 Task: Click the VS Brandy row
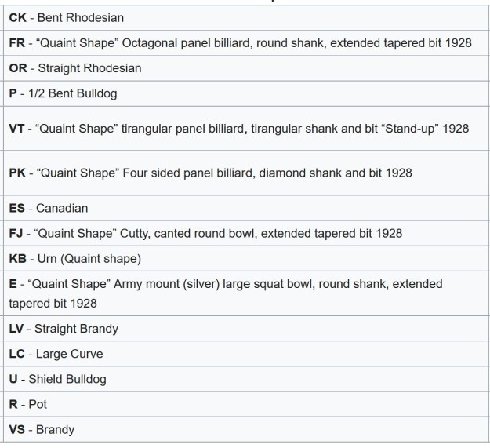[x=42, y=429]
